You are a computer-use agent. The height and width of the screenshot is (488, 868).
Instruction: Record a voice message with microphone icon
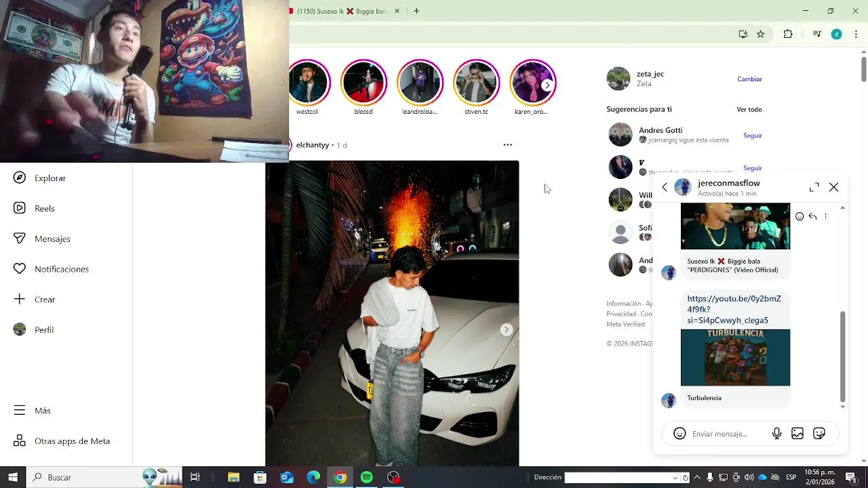(776, 434)
